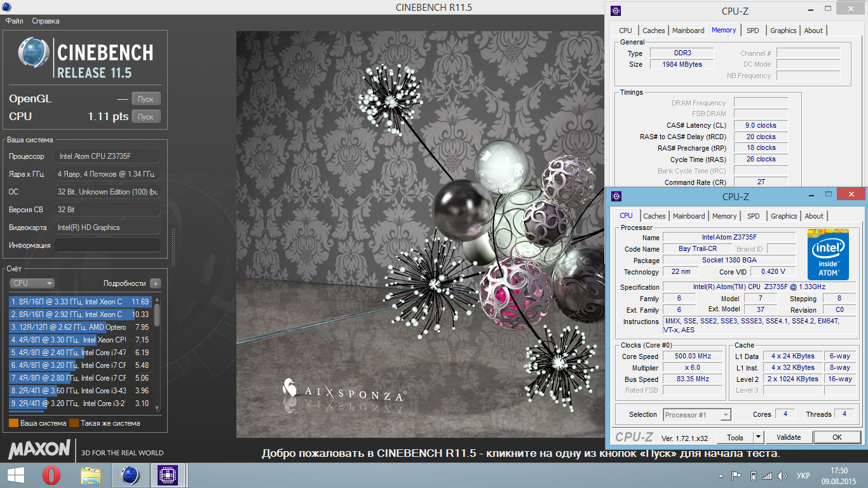Screen dimensions: 868x488
Task: Click the Cinebench taskbar icon
Action: (x=130, y=475)
